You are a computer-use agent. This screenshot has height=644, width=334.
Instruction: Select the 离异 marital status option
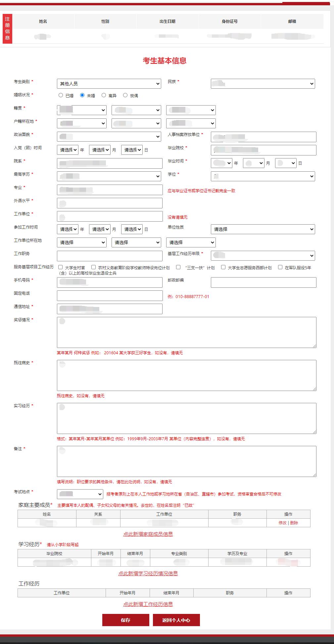tap(104, 95)
